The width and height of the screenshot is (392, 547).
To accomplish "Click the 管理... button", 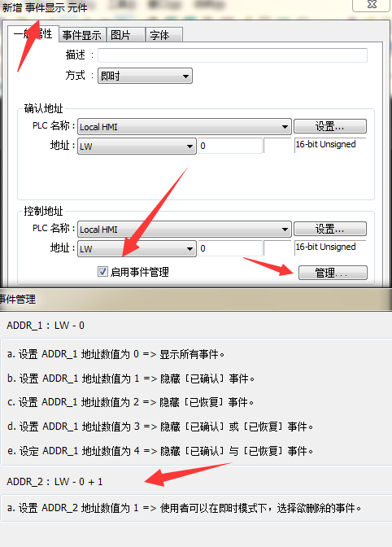I will tap(333, 273).
